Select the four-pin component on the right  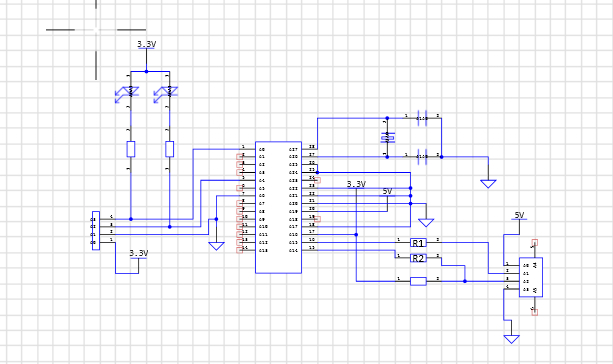coord(531,277)
